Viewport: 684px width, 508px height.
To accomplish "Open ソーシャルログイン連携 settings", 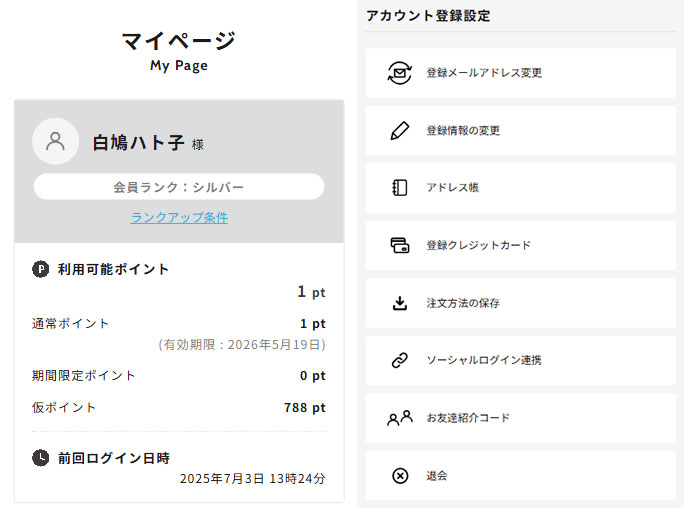I will [x=483, y=360].
